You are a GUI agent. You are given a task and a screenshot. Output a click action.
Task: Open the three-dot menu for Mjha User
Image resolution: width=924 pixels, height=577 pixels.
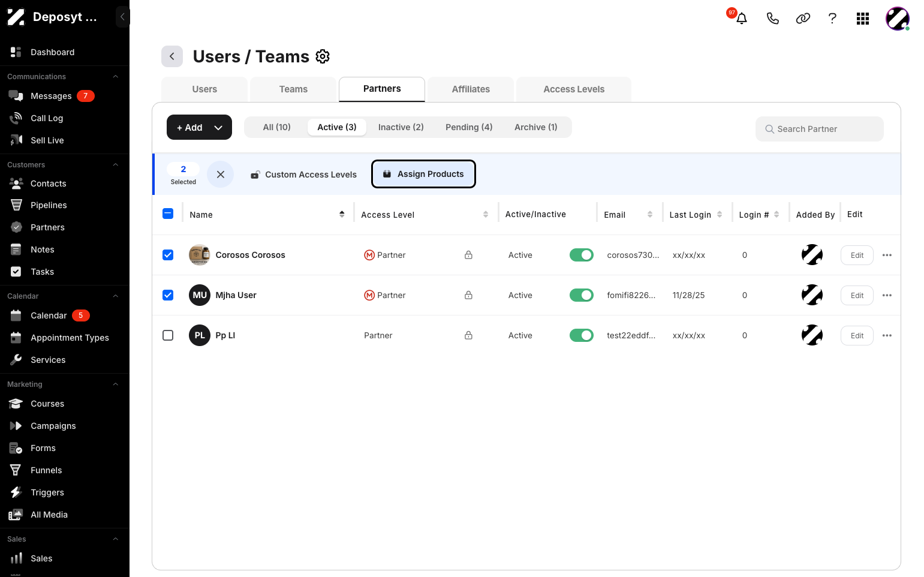pos(887,295)
